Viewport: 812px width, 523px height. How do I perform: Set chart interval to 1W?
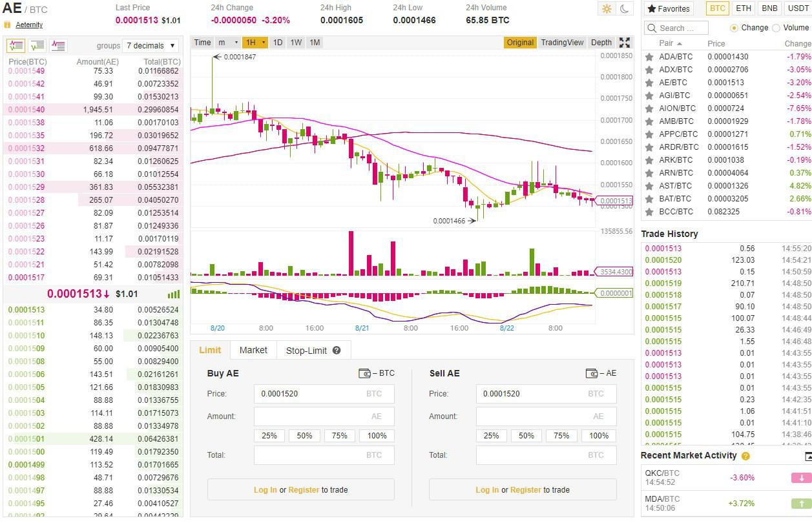click(x=296, y=43)
